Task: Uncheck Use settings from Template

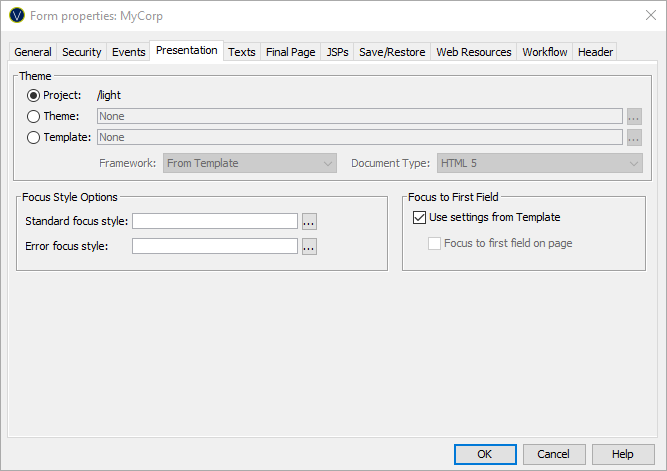Action: [x=419, y=217]
